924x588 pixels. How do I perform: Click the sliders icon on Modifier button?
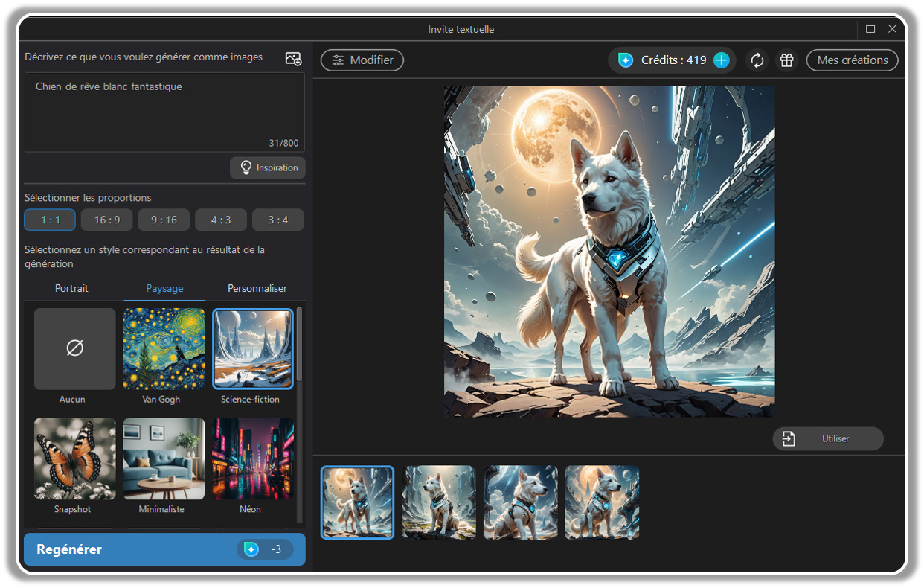[x=339, y=60]
